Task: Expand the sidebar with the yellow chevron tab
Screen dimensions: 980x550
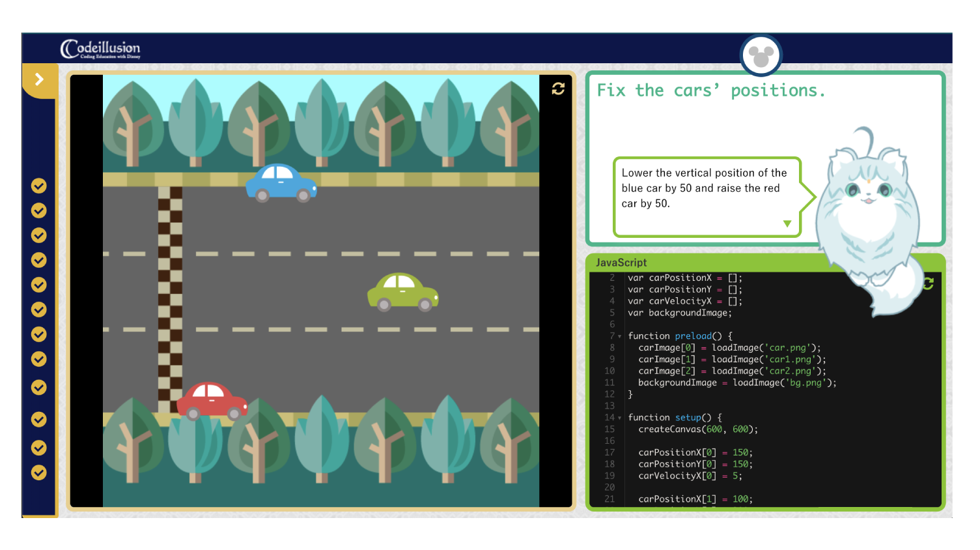Action: click(x=39, y=80)
